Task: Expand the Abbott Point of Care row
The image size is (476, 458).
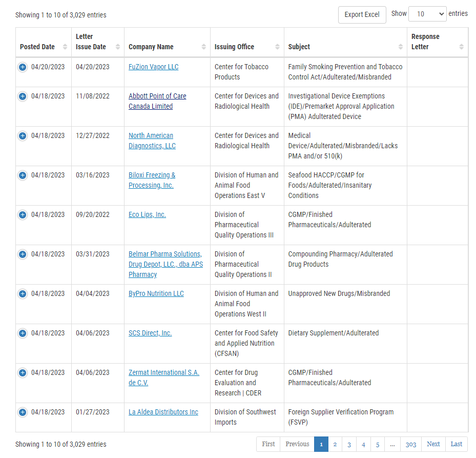Action: 23,96
